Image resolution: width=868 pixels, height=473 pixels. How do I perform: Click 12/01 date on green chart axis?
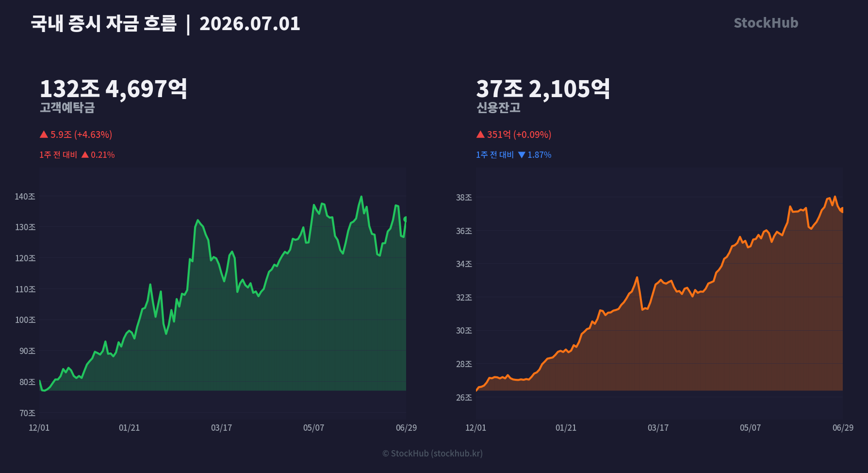click(x=39, y=428)
